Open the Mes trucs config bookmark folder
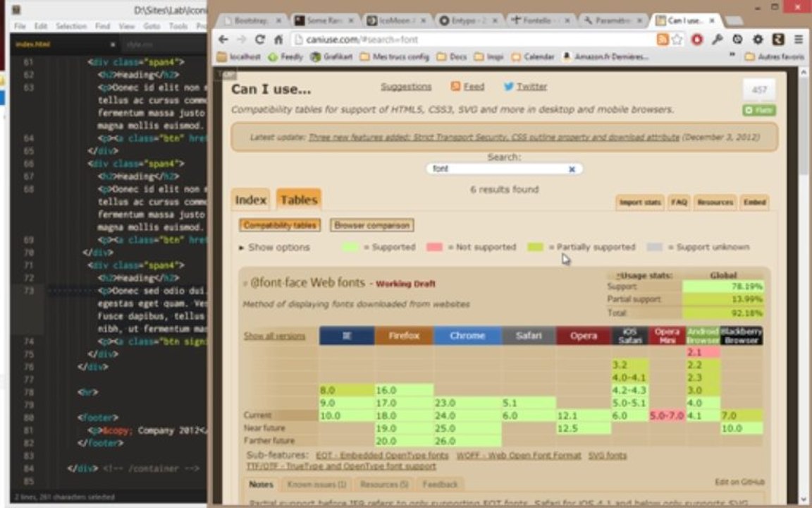The image size is (812, 508). pyautogui.click(x=395, y=56)
